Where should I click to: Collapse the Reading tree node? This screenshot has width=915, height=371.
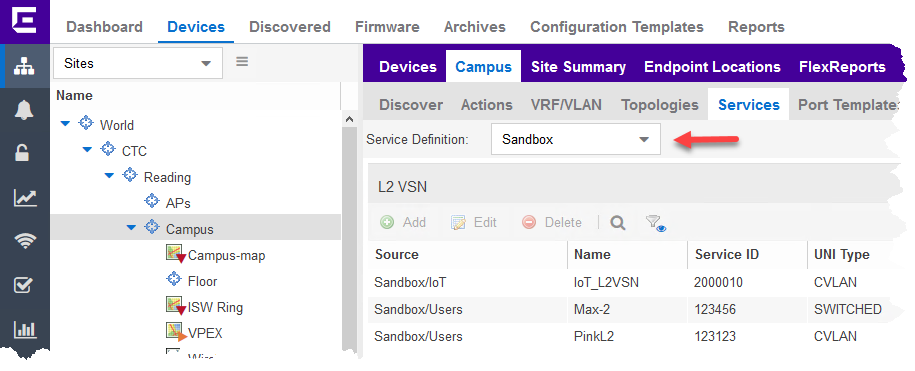tap(109, 176)
